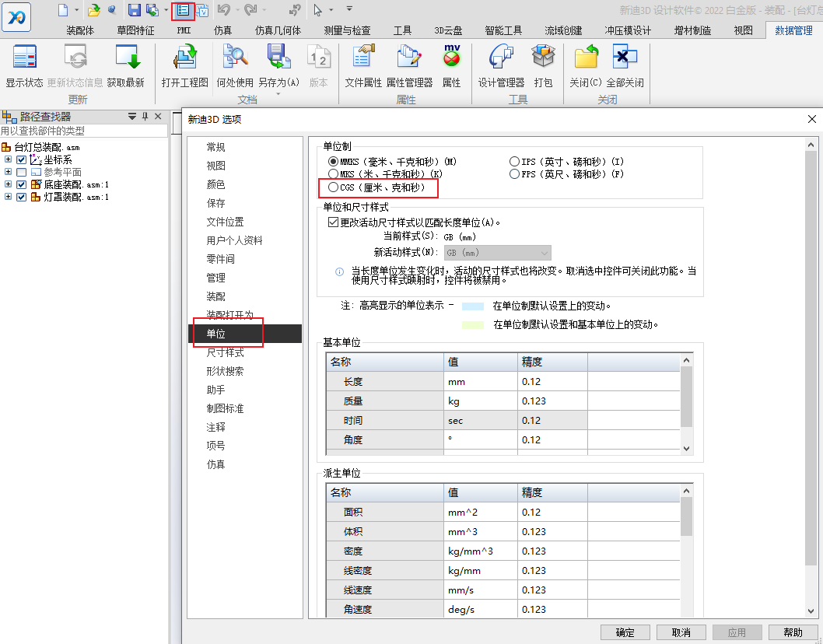This screenshot has height=644, width=823.
Task: Click the variables icon next to options
Action: click(202, 10)
